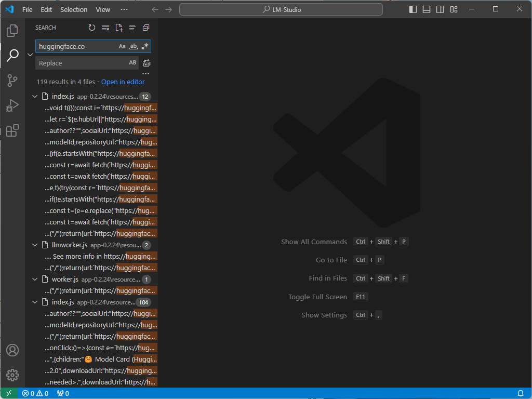Toggle Preserve Case in replace box
This screenshot has height=399, width=532.
132,63
